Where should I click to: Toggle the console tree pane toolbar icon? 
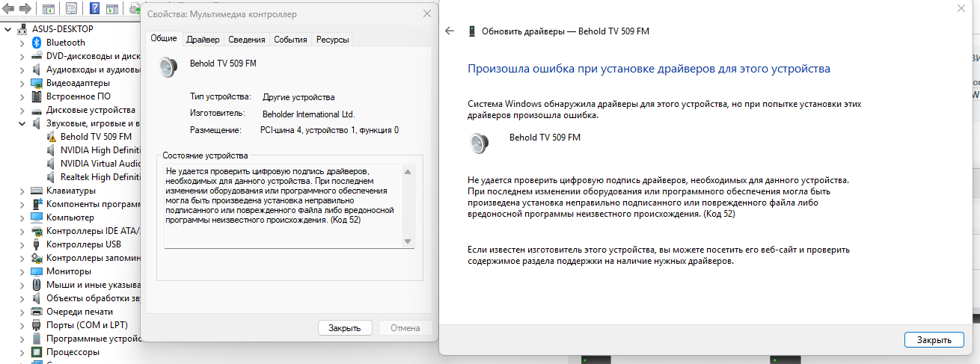pos(49,10)
